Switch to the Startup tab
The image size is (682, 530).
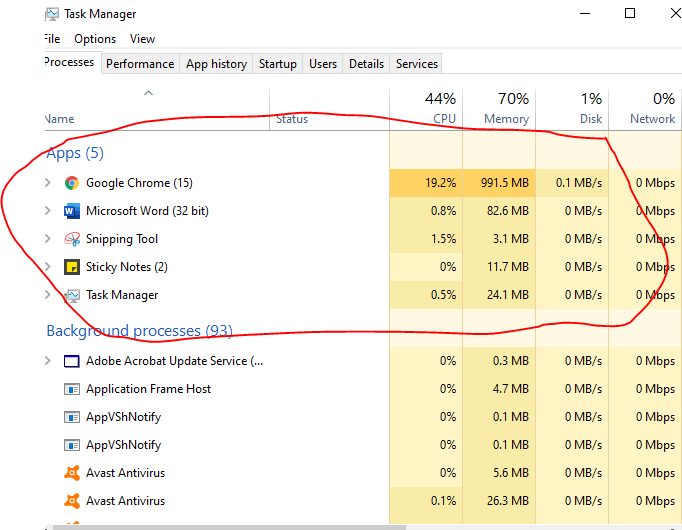tap(277, 64)
